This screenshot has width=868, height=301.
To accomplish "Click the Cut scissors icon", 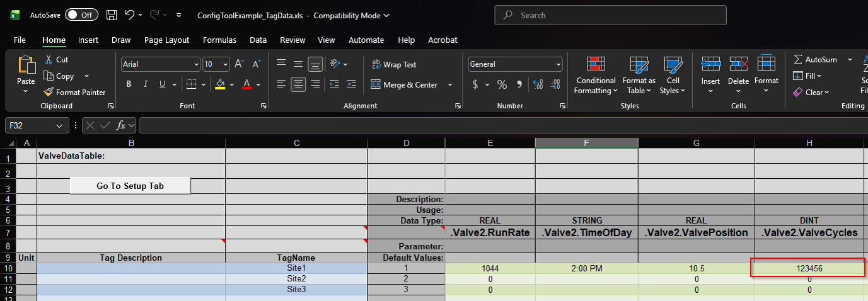I will (x=49, y=59).
